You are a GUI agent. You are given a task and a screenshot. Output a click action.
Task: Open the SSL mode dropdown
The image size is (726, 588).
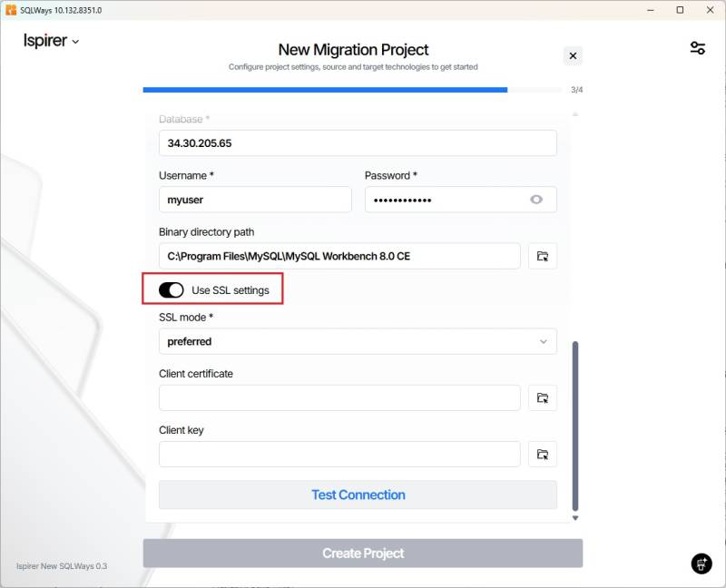(358, 341)
